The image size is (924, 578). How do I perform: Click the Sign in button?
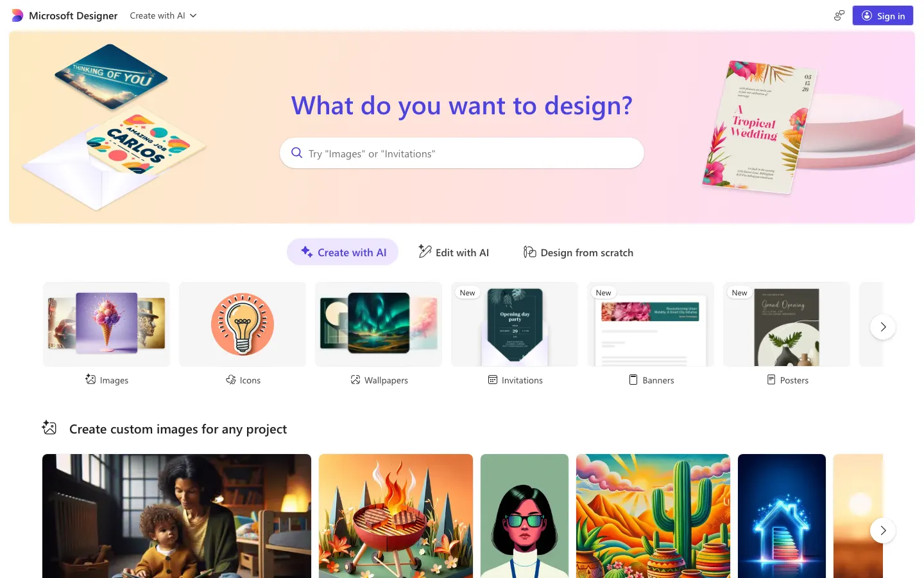pos(883,15)
